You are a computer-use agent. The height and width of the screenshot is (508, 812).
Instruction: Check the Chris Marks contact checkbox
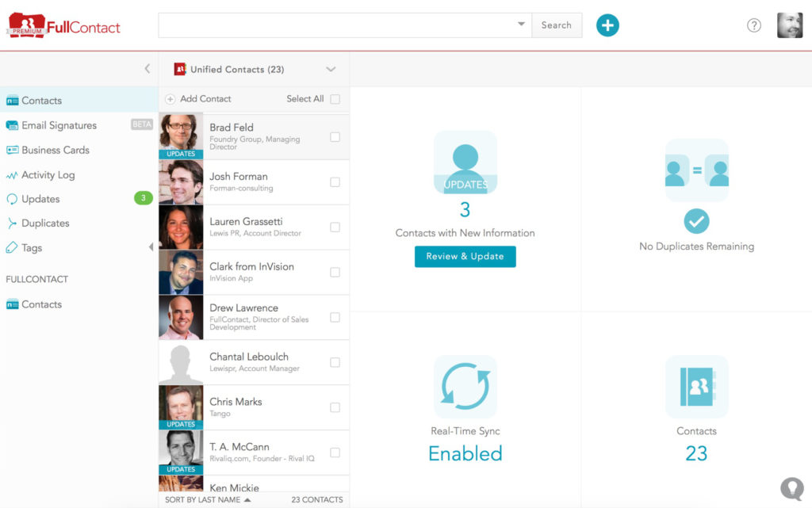[335, 407]
